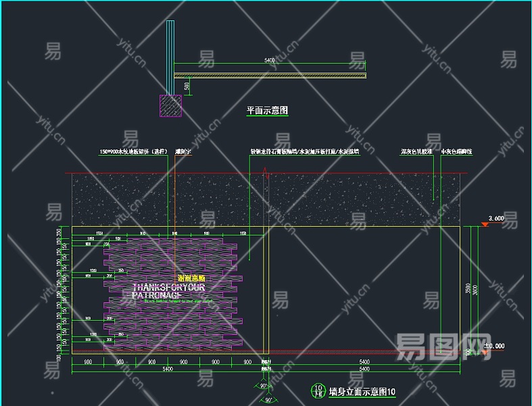Click the 150*900木纹地板错拼 annotation

coord(134,152)
